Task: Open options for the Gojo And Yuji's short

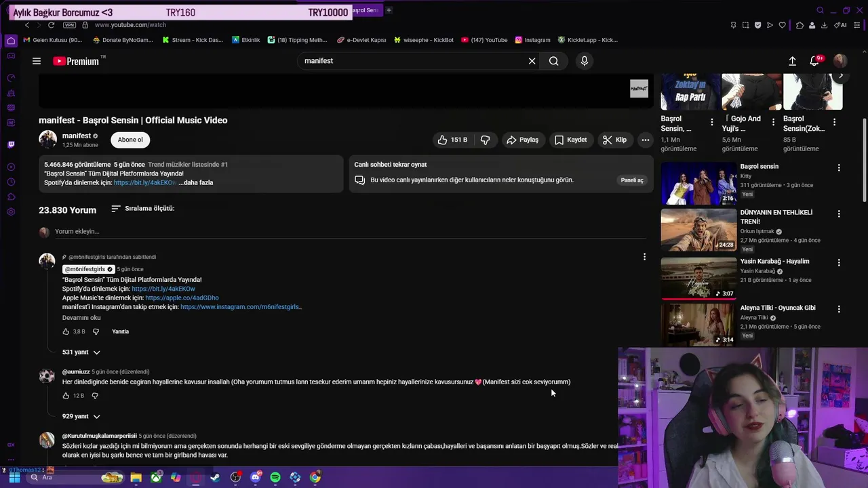Action: (x=773, y=123)
